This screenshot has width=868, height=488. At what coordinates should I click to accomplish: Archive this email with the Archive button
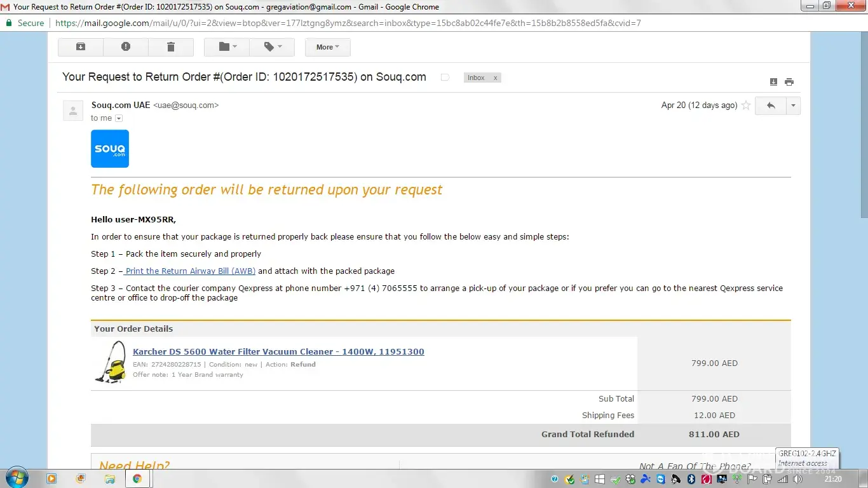tap(80, 47)
